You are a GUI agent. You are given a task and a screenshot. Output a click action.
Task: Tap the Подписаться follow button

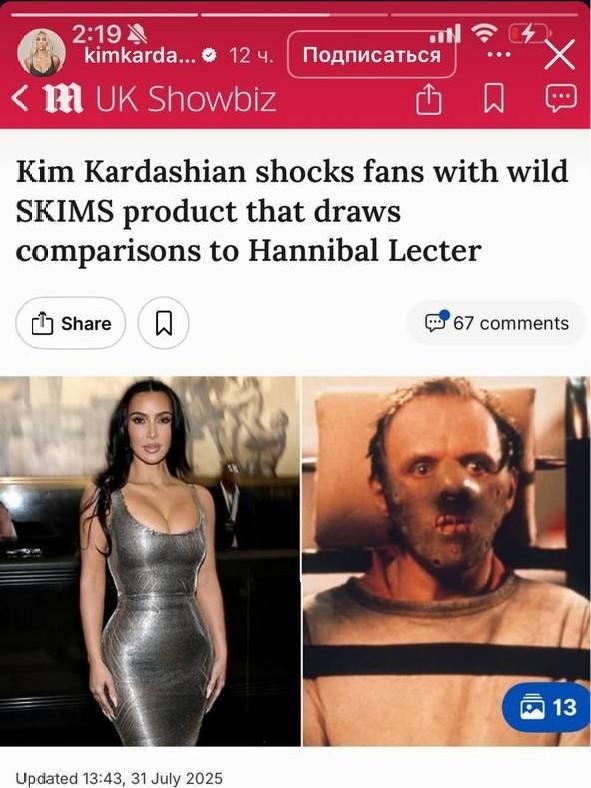372,54
